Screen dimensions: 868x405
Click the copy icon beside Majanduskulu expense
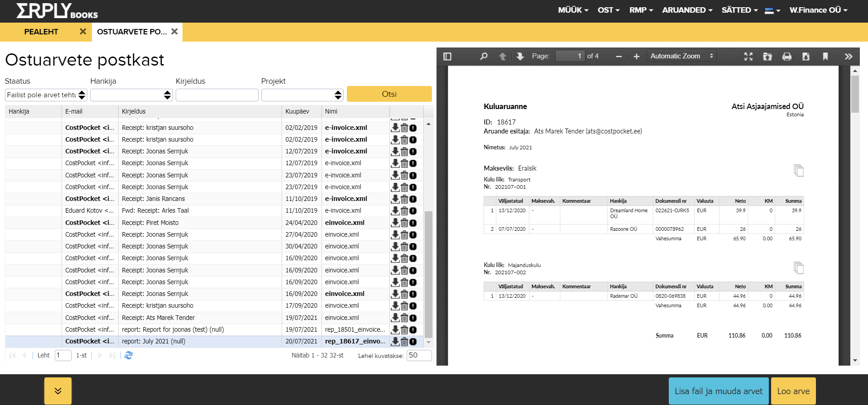tap(799, 268)
